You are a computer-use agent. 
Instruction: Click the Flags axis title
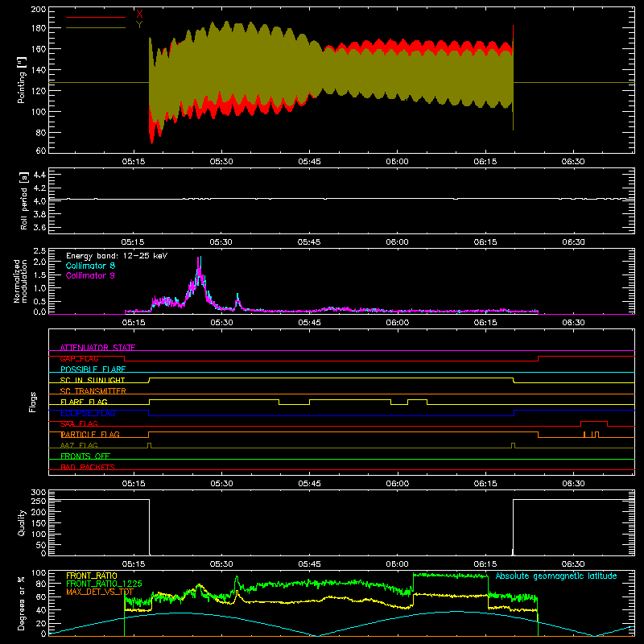(x=33, y=402)
